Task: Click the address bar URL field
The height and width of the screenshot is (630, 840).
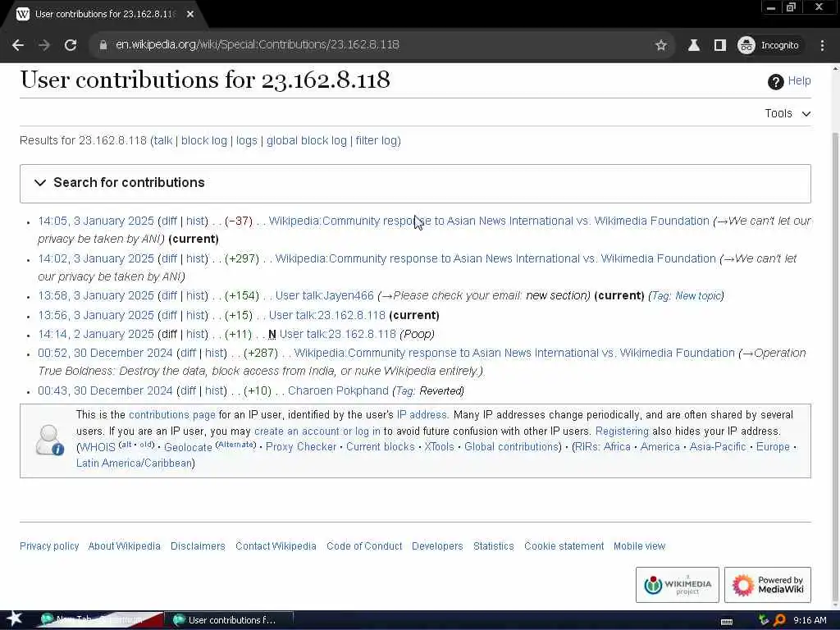Action: (x=375, y=45)
